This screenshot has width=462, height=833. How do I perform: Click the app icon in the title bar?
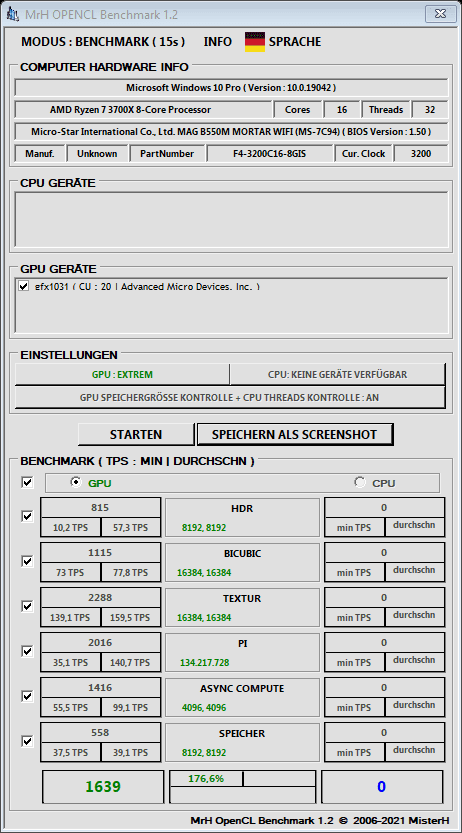point(13,14)
